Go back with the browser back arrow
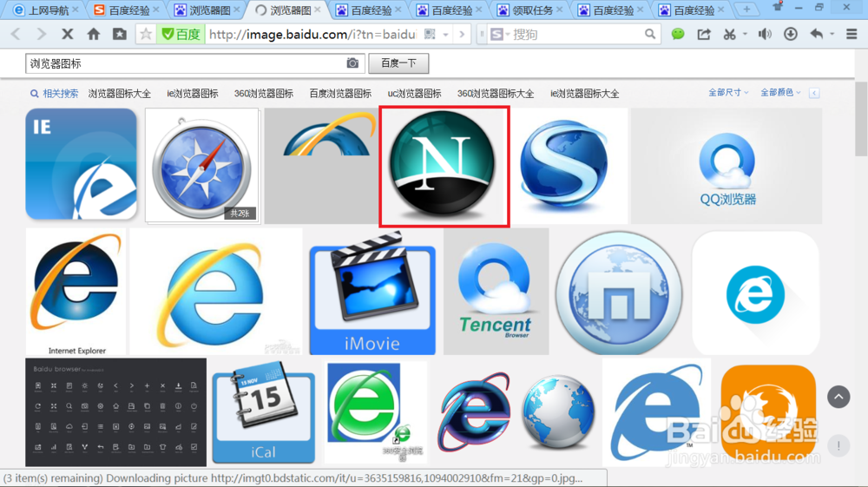Image resolution: width=868 pixels, height=487 pixels. (x=16, y=35)
